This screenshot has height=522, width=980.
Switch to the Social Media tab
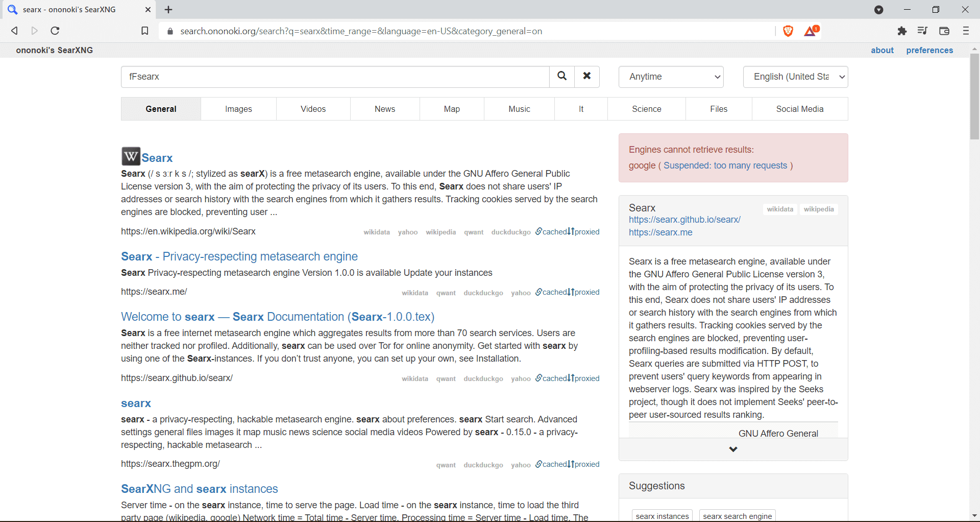[799, 109]
